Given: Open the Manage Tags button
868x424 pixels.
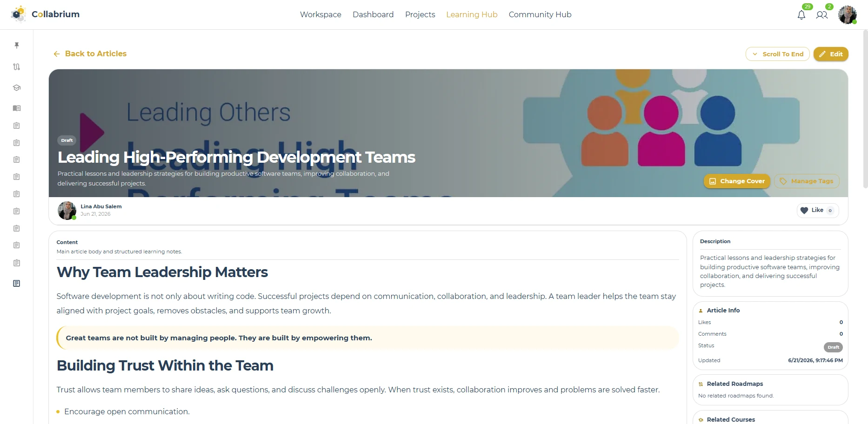Looking at the screenshot, I should point(807,181).
